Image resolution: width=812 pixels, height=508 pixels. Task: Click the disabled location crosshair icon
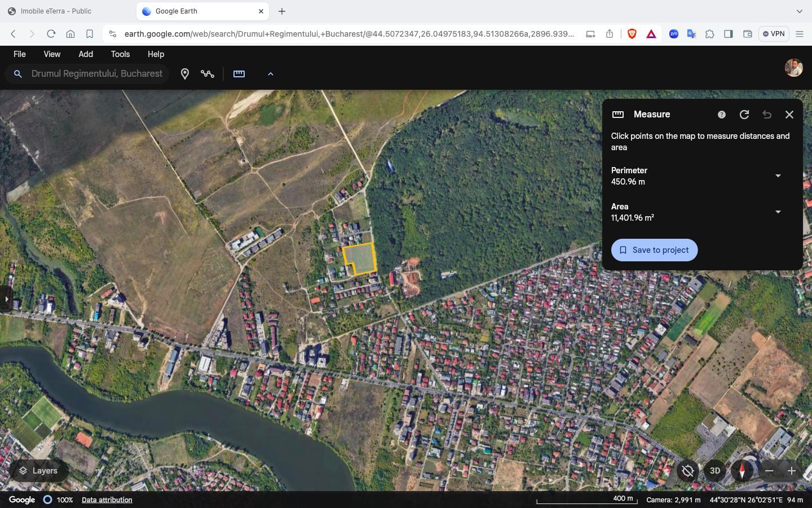click(687, 471)
